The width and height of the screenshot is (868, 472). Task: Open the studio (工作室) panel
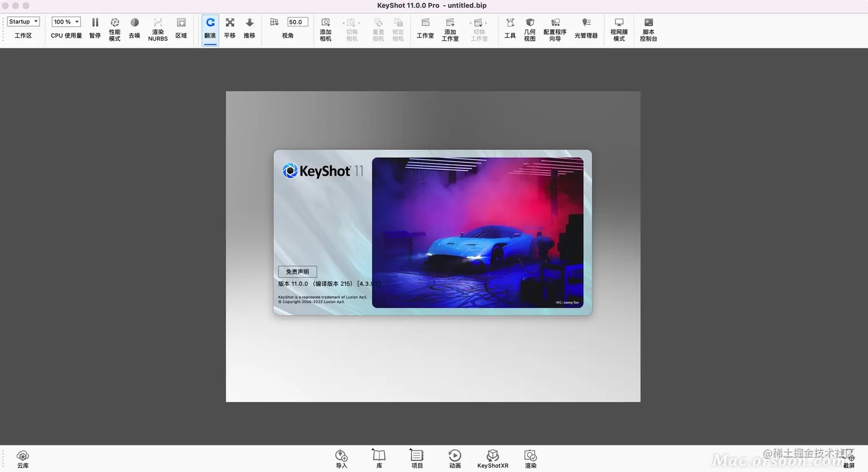pyautogui.click(x=425, y=28)
